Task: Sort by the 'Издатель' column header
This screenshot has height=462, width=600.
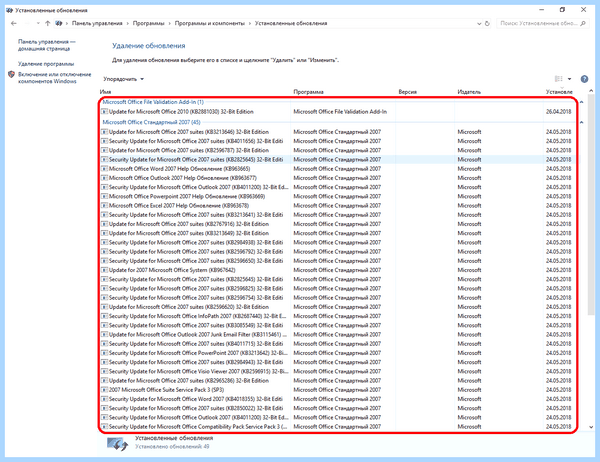Action: 469,92
